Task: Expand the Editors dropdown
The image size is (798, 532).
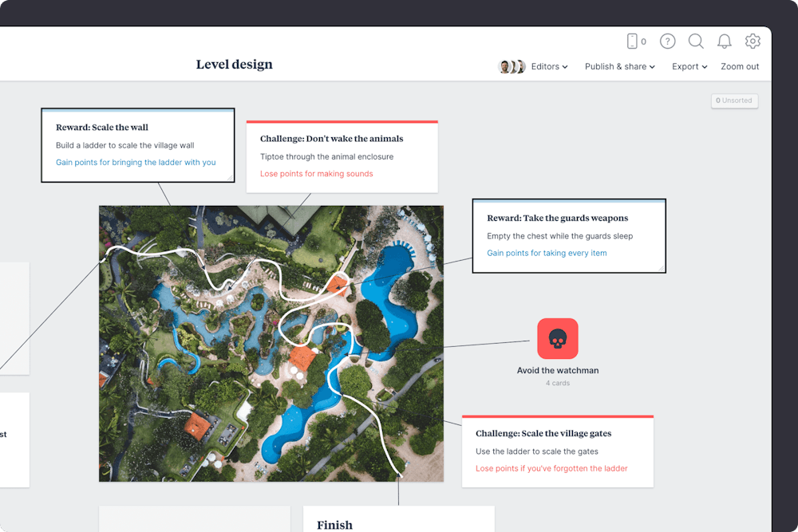Action: pyautogui.click(x=549, y=67)
